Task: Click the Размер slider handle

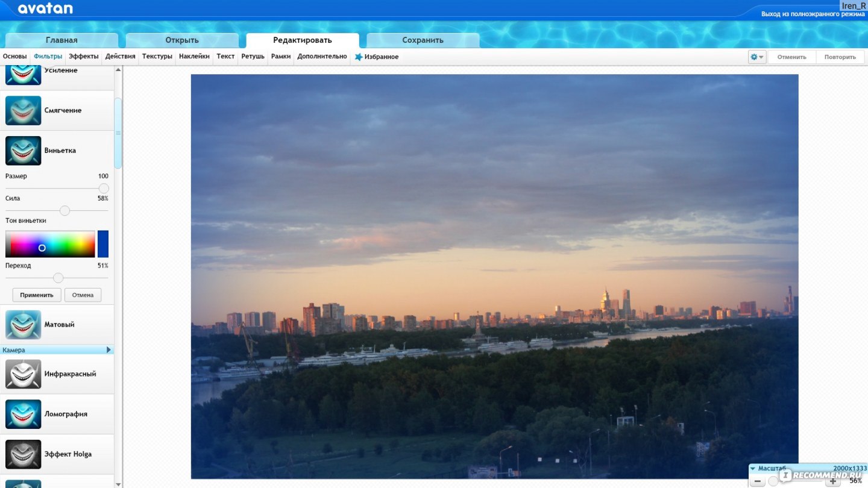Action: click(104, 189)
